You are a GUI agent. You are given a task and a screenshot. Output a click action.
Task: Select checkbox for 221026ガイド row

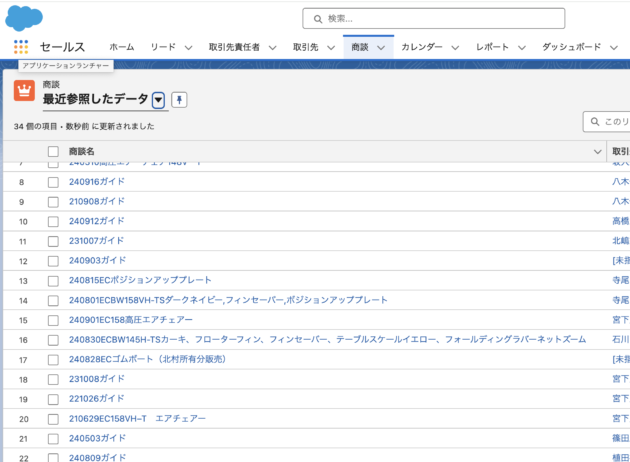point(53,399)
